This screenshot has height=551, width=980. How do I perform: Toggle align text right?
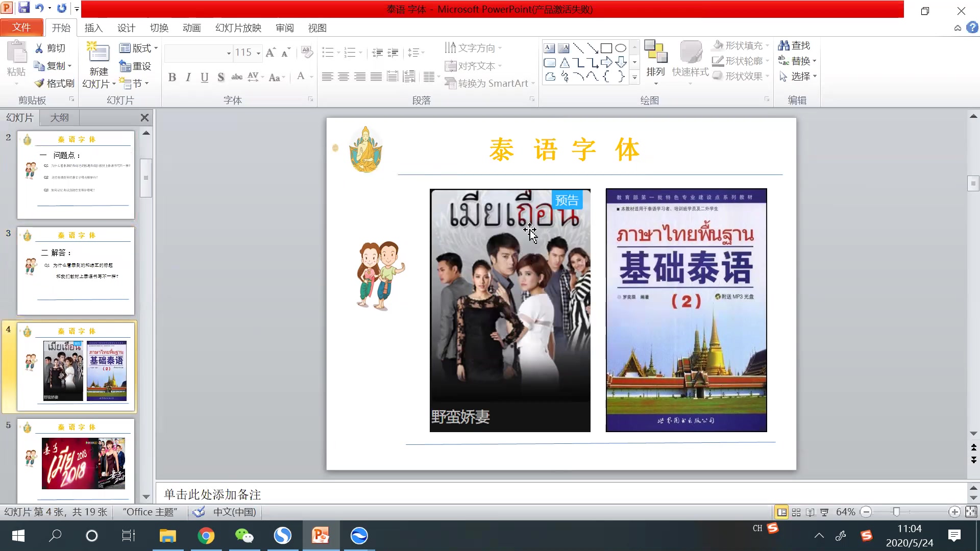click(x=360, y=77)
